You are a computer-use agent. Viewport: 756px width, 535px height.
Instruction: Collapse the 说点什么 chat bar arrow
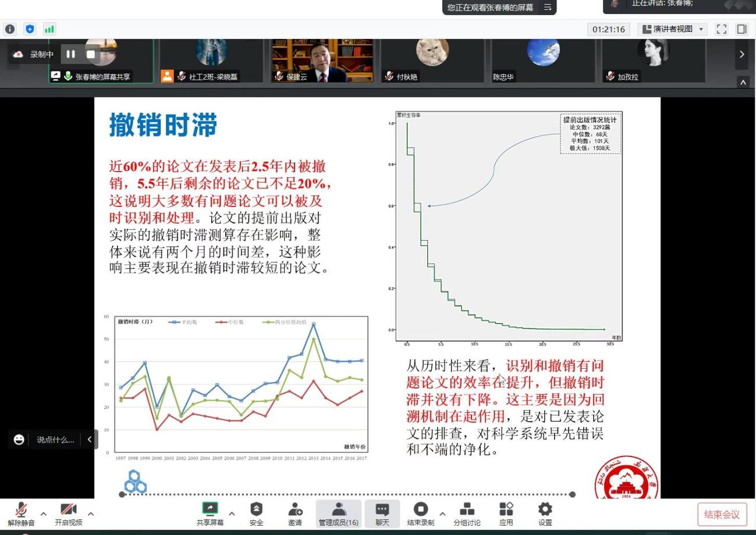click(x=90, y=440)
